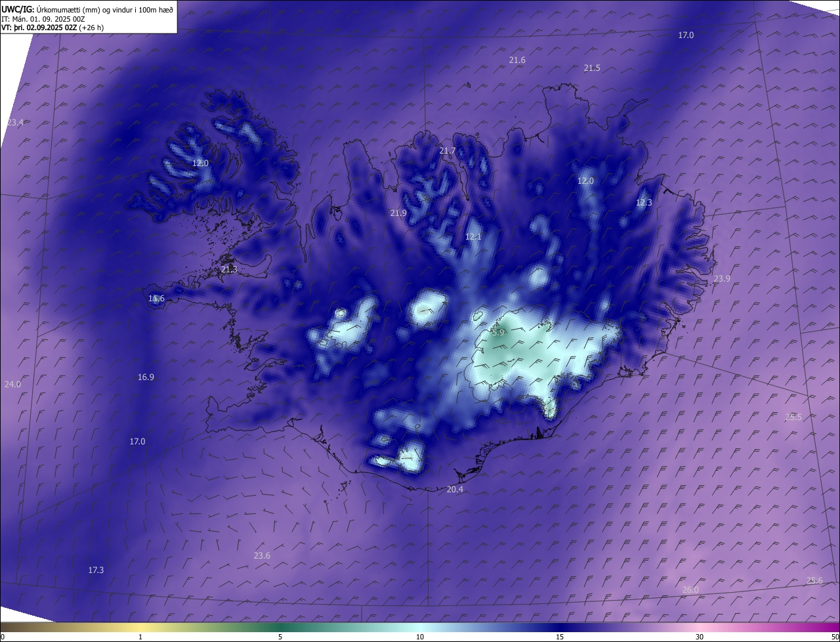This screenshot has height=642, width=840.
Task: Click the 12.1 value label
Action: coord(473,237)
